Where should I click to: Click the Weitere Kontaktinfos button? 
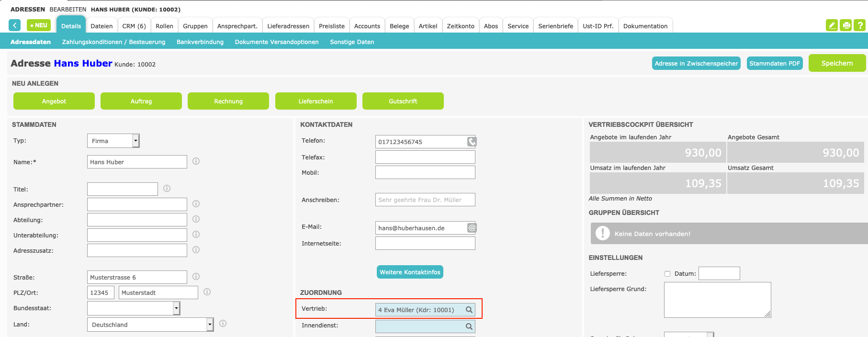[410, 272]
